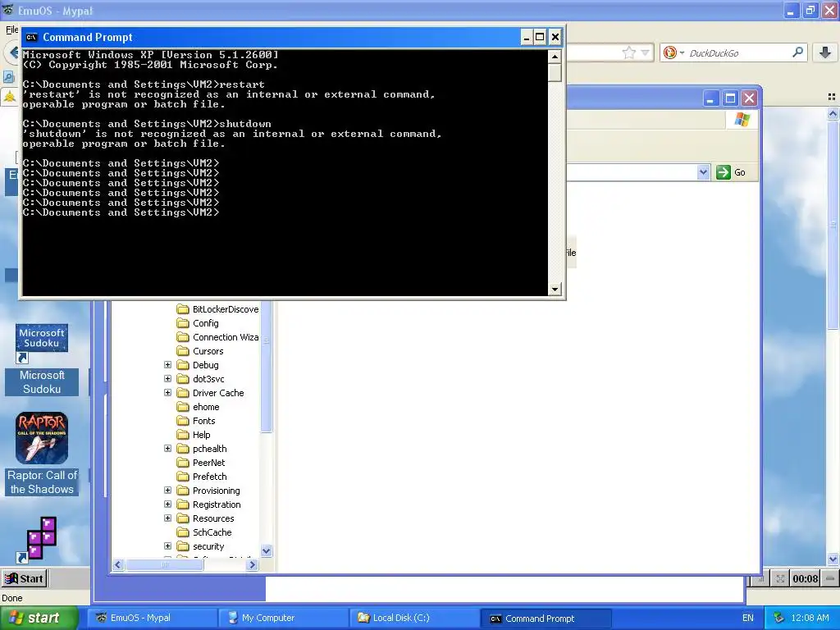Click the system tray network icon

click(x=778, y=618)
